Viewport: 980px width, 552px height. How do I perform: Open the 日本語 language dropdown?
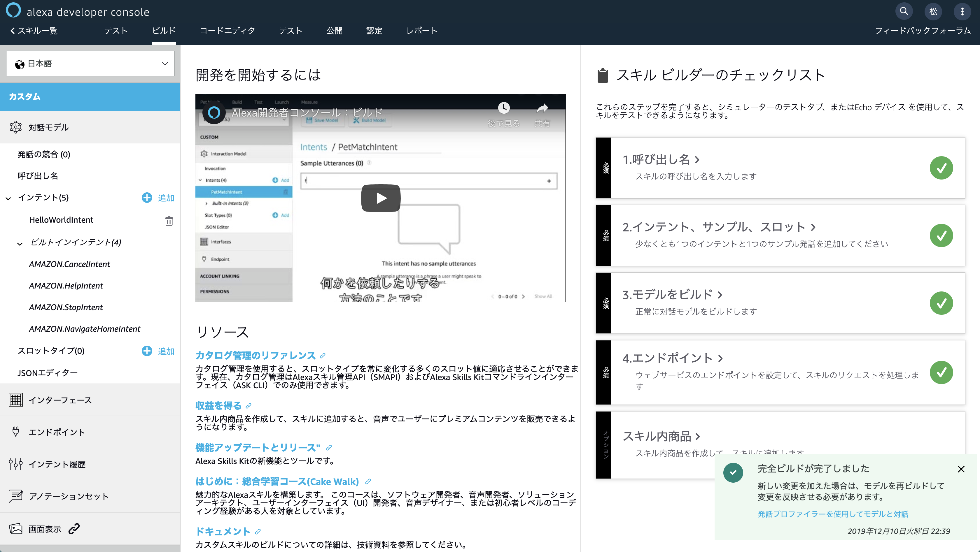pyautogui.click(x=90, y=64)
